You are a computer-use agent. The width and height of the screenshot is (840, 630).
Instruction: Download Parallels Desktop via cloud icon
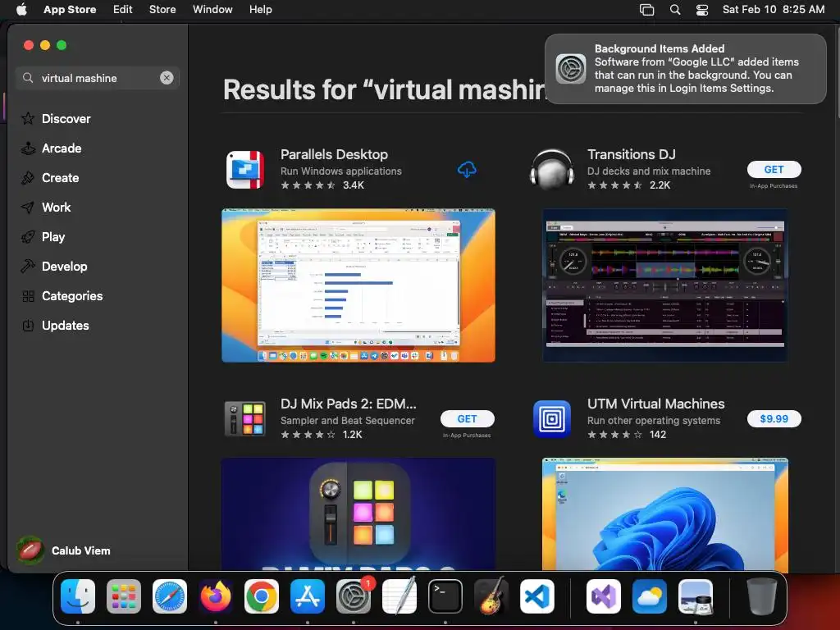point(467,170)
